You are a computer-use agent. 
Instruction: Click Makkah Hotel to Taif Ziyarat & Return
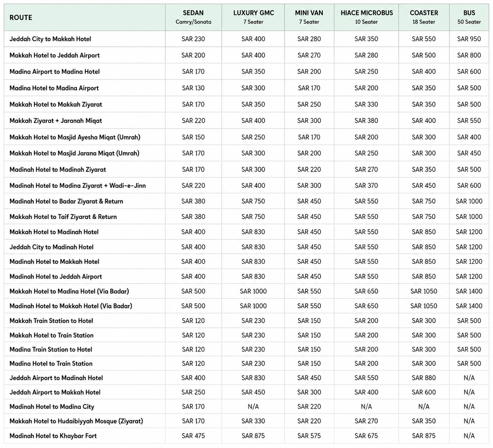coord(63,217)
